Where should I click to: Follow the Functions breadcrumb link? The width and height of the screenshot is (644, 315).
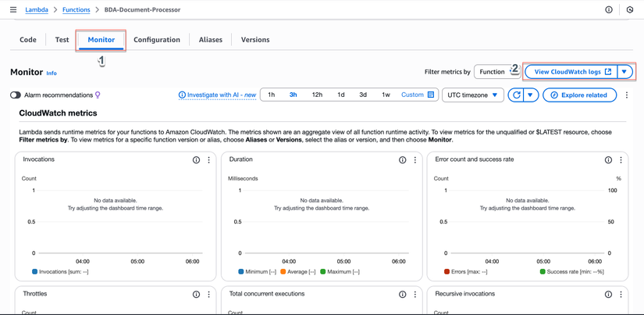pos(76,10)
